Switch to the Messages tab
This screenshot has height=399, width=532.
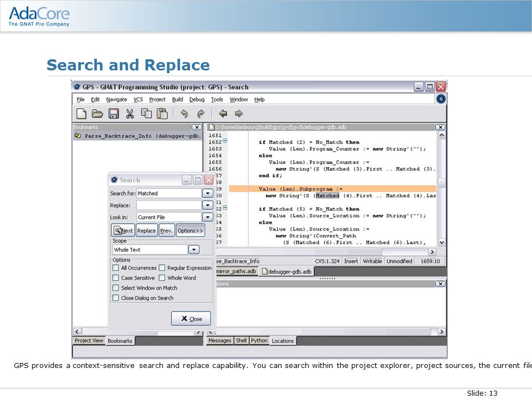click(x=219, y=341)
